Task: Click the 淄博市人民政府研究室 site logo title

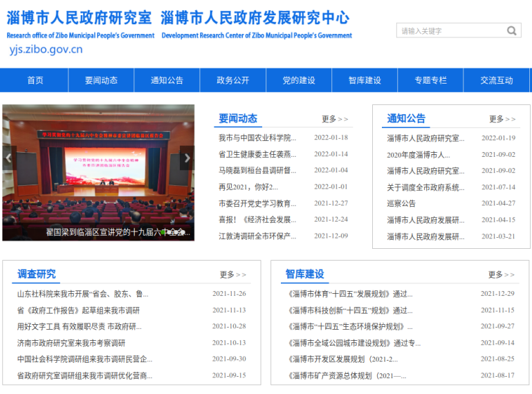Action: (x=79, y=18)
